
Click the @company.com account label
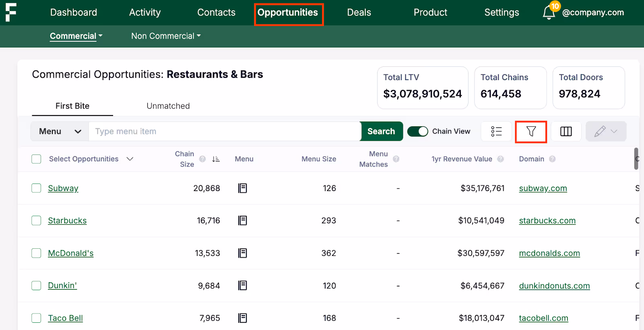tap(593, 12)
